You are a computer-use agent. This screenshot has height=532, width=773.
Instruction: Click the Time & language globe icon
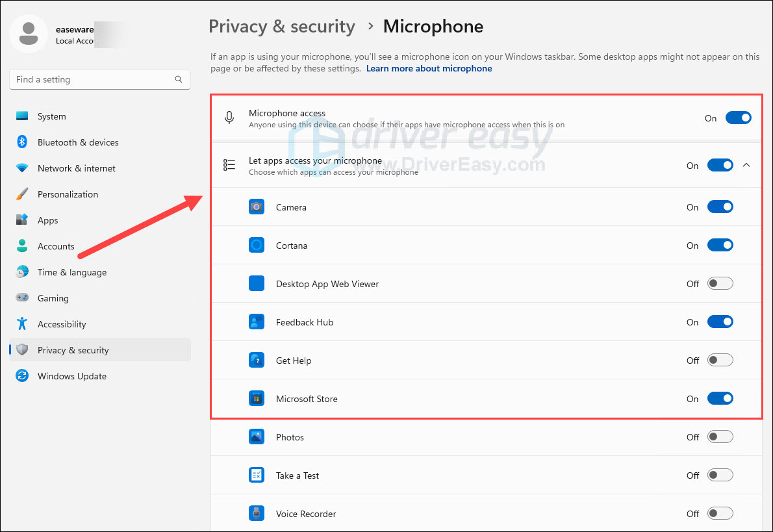(22, 272)
